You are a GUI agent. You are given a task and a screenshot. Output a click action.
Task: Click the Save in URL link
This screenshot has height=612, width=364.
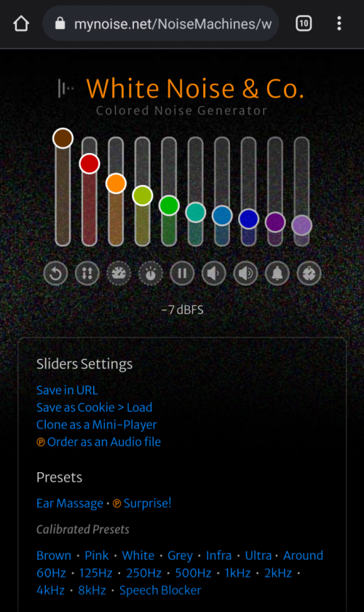(x=67, y=390)
